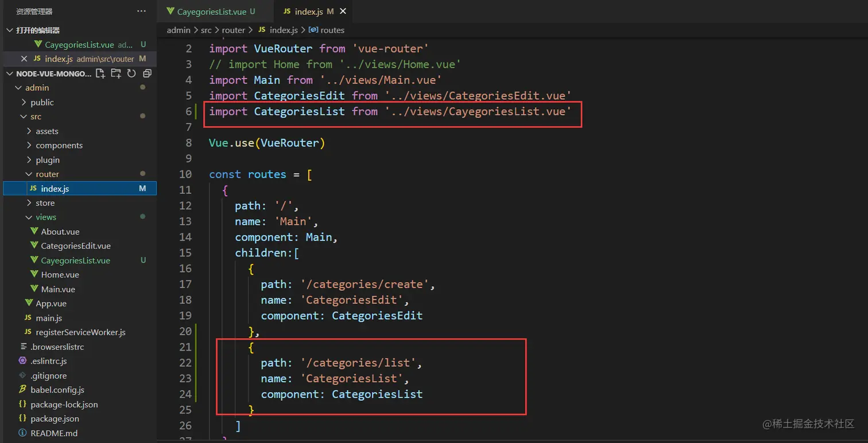Click the list icon beside .browserslistrc
The height and width of the screenshot is (443, 868).
[23, 347]
